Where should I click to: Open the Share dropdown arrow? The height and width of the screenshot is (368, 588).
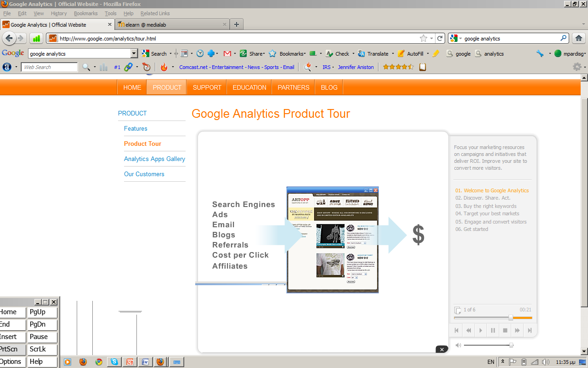(264, 54)
